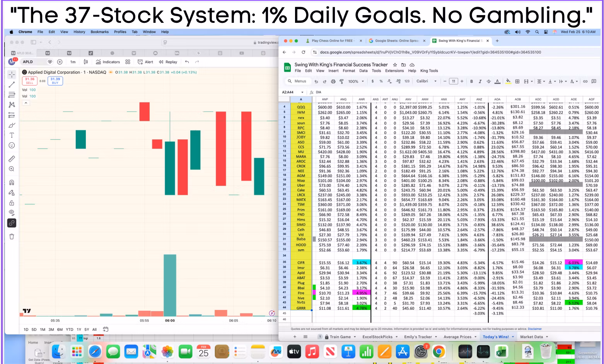The width and height of the screenshot is (604, 364).
Task: Undo the last chart action in TradingView
Action: pos(187,62)
